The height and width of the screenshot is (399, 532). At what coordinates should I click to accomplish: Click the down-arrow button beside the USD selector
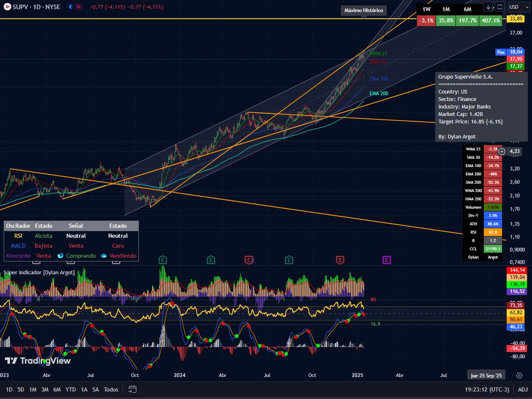[488, 7]
